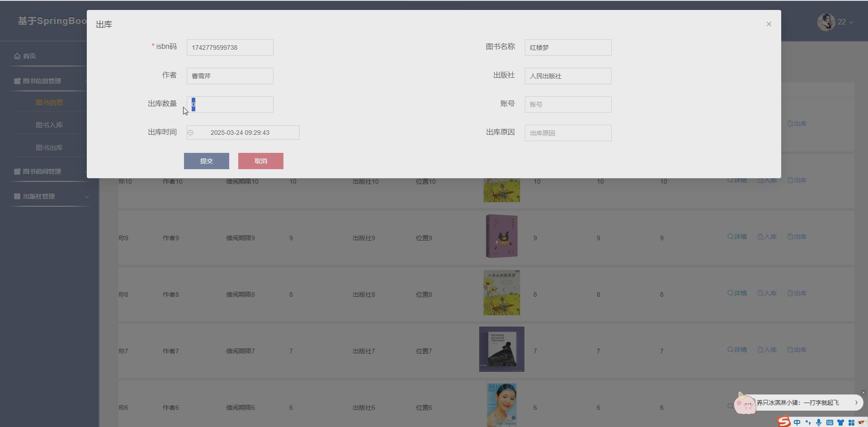Image resolution: width=868 pixels, height=427 pixels.
Task: Click the skin shirt icon on Sogou toolbar
Action: click(840, 422)
